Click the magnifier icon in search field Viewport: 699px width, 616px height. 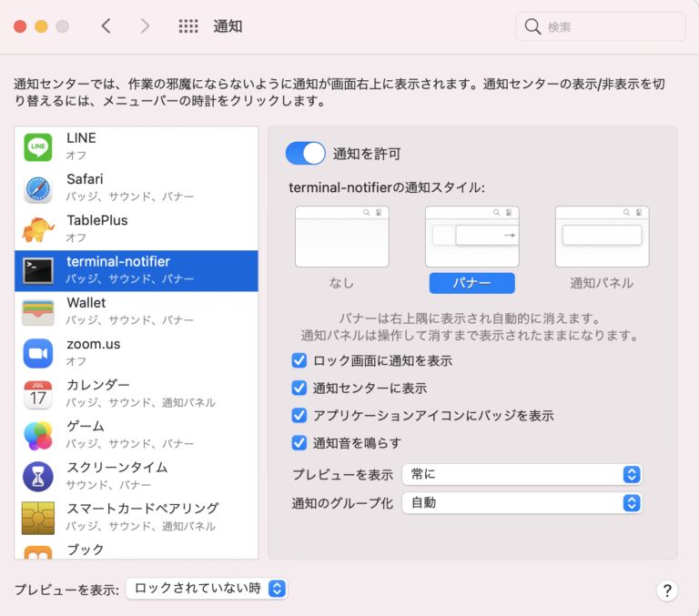[532, 26]
